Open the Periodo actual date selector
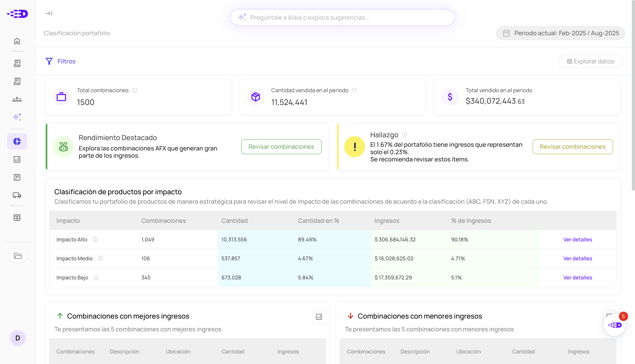This screenshot has height=364, width=635. click(560, 33)
